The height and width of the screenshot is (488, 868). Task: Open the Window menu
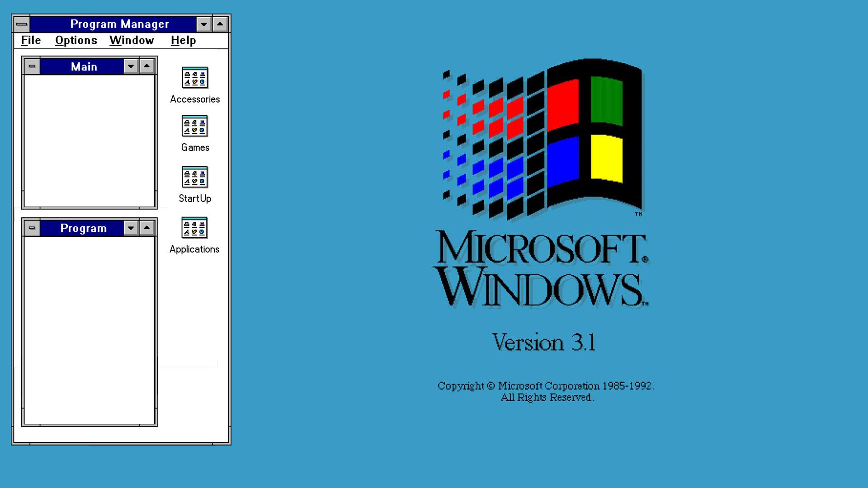pyautogui.click(x=132, y=40)
